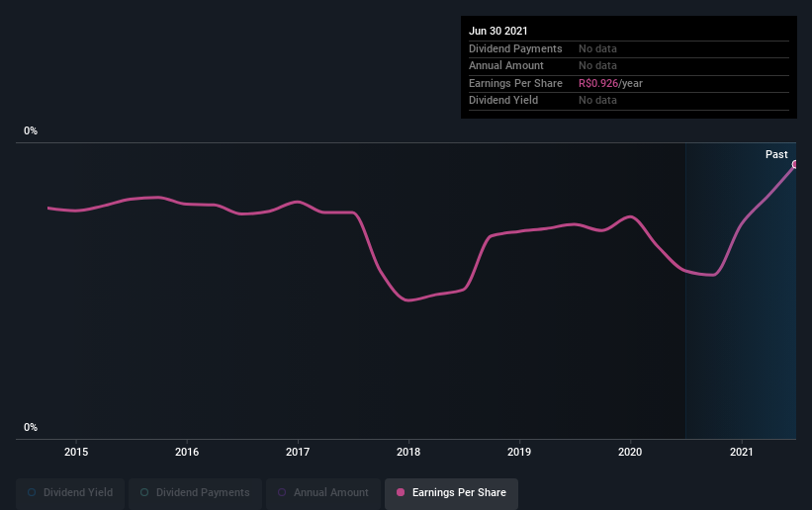Image resolution: width=812 pixels, height=510 pixels.
Task: Click the 2016 x-axis label
Action: [x=187, y=452]
